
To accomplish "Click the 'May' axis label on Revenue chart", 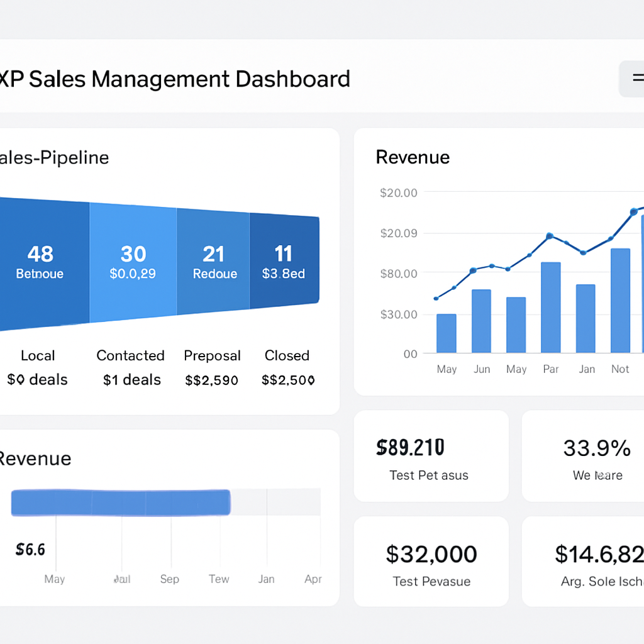I will 447,369.
